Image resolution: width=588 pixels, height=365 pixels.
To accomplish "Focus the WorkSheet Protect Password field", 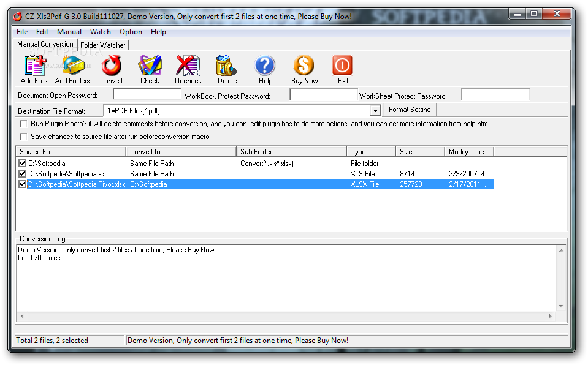I will pyautogui.click(x=495, y=94).
